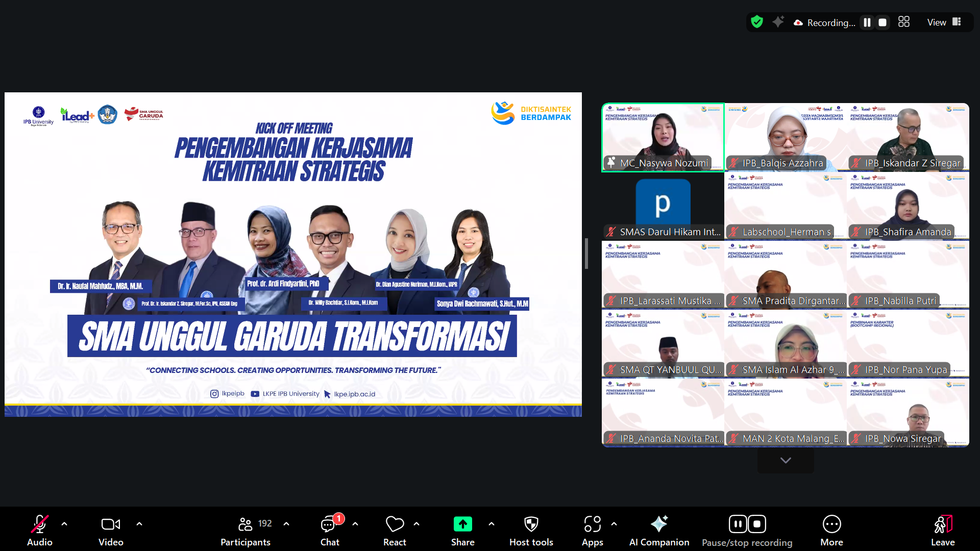The width and height of the screenshot is (980, 551).
Task: Open the View layout menu
Action: 944,22
